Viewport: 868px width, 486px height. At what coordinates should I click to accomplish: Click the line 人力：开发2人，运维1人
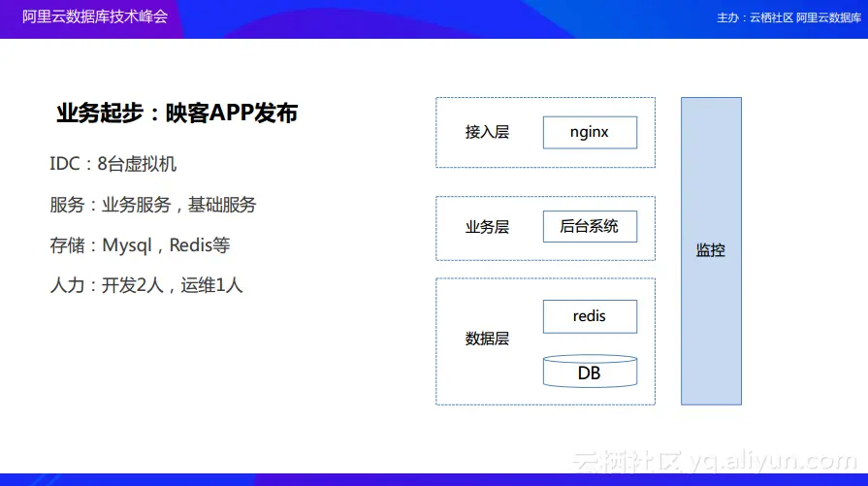tap(146, 285)
